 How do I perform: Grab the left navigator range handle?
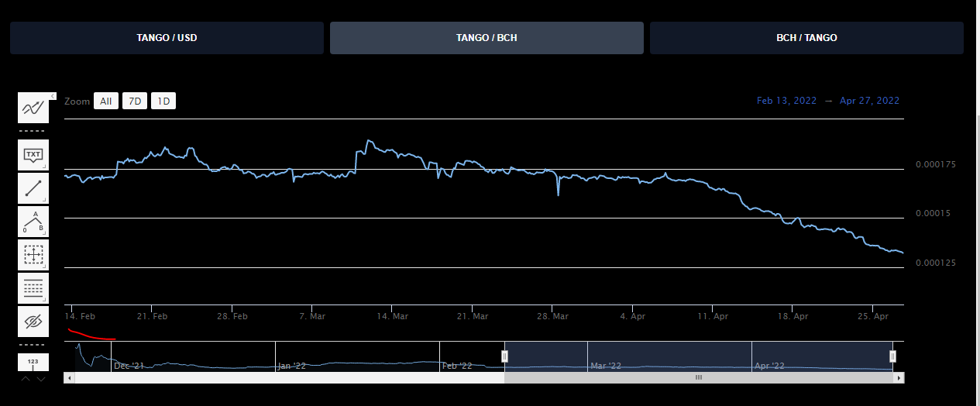[x=504, y=356]
